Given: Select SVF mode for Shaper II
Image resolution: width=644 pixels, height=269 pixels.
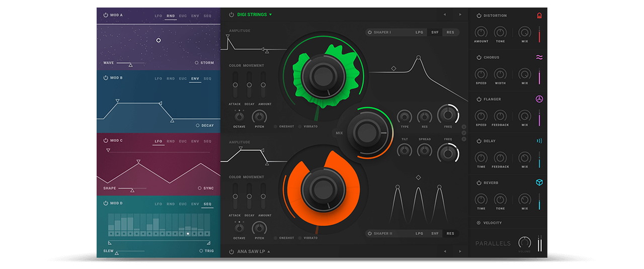Looking at the screenshot, I should coord(435,233).
